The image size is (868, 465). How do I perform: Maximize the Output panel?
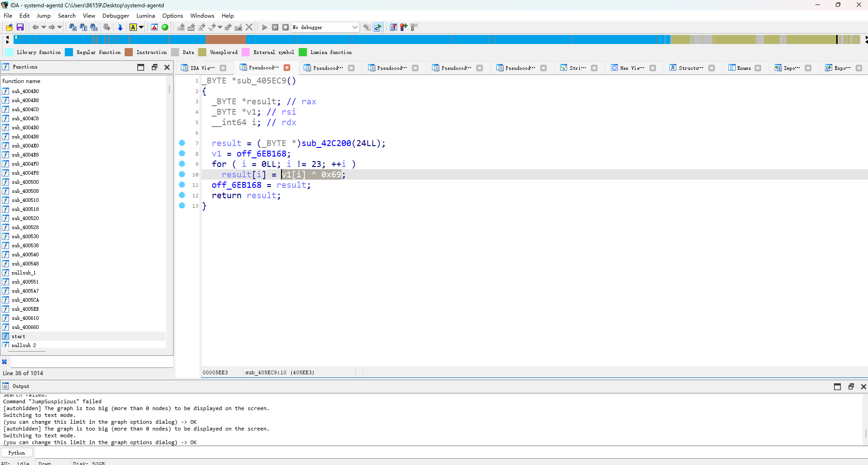tap(837, 387)
